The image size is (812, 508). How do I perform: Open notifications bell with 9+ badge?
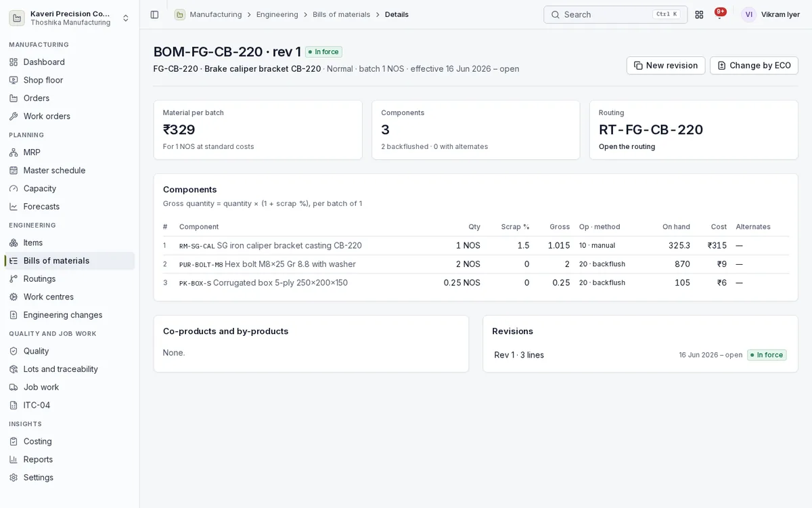(719, 14)
